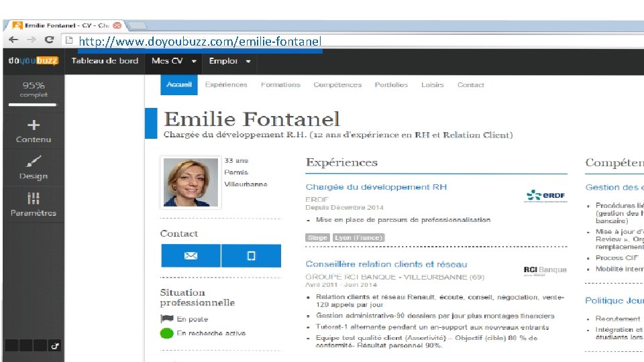Reload the page with refresh icon
The width and height of the screenshot is (644, 362).
49,40
